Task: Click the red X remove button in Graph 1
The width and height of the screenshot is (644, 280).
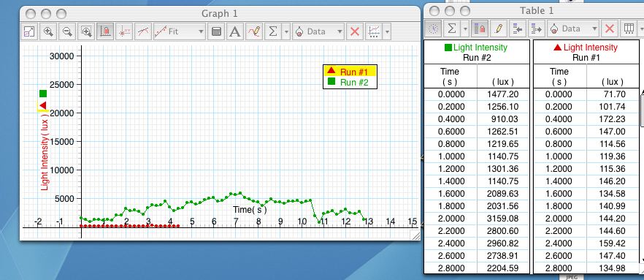Action: pyautogui.click(x=355, y=31)
